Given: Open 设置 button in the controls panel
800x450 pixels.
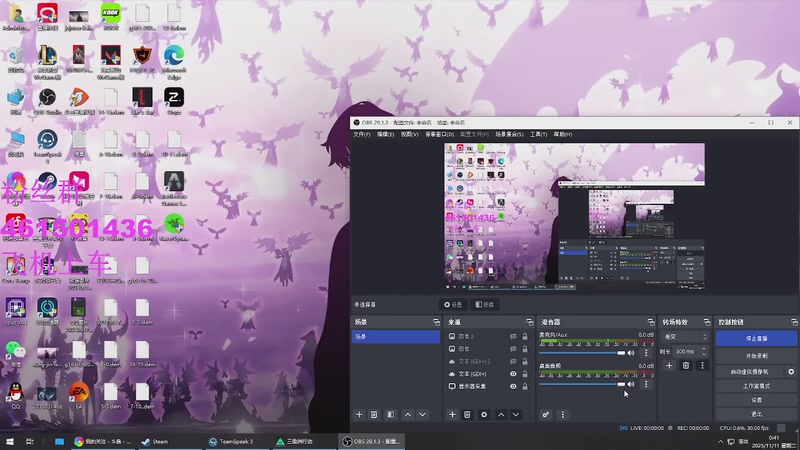Looking at the screenshot, I should [x=756, y=400].
